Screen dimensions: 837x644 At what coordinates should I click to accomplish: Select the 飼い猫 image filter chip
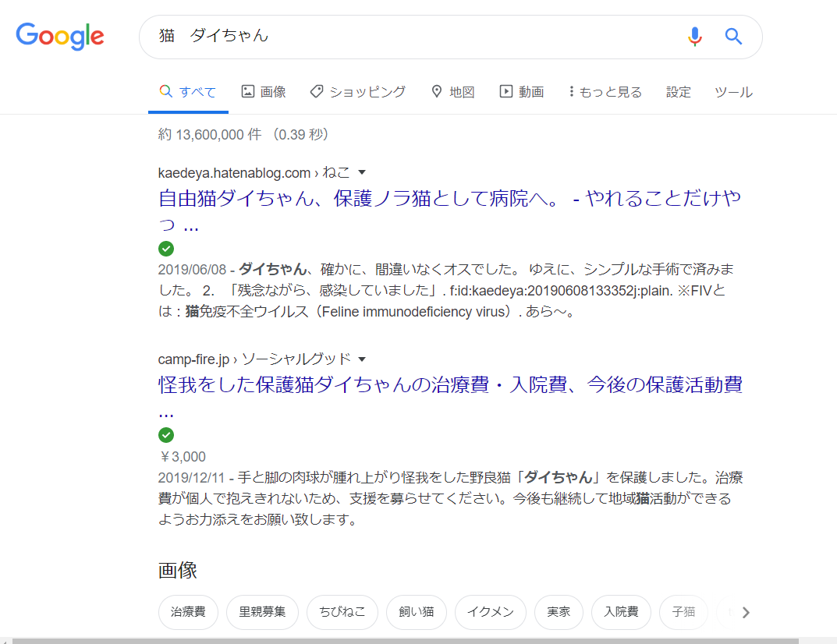[417, 612]
